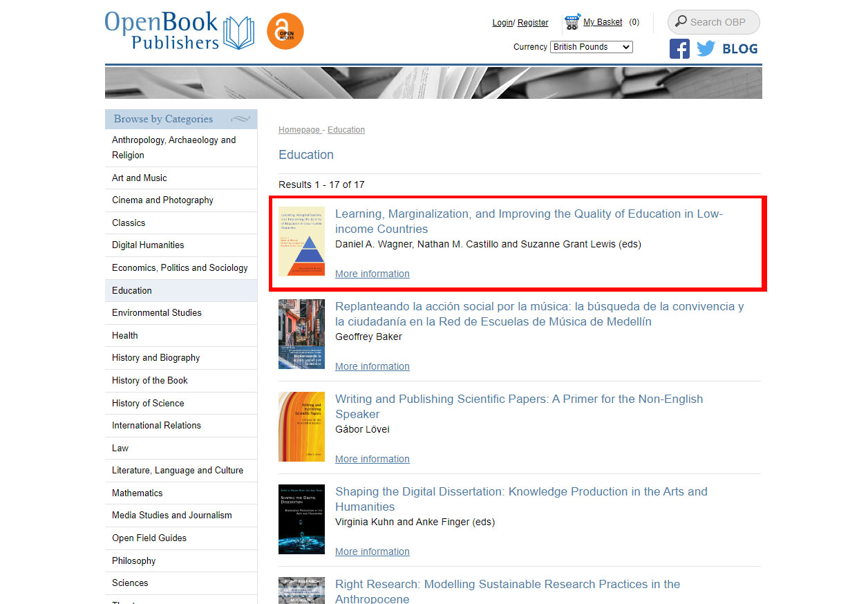The image size is (868, 604).
Task: Click the Register link
Action: coord(533,23)
